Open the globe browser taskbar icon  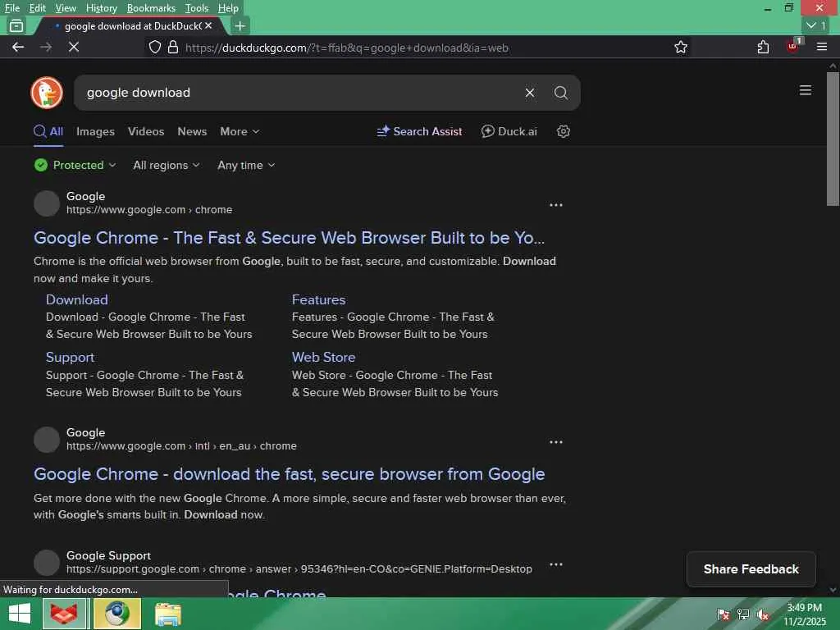(x=117, y=614)
